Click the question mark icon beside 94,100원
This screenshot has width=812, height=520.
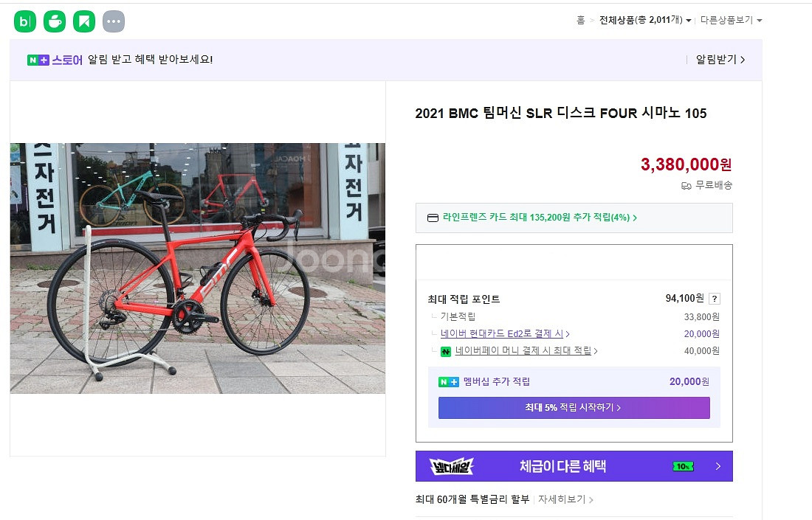click(x=714, y=298)
